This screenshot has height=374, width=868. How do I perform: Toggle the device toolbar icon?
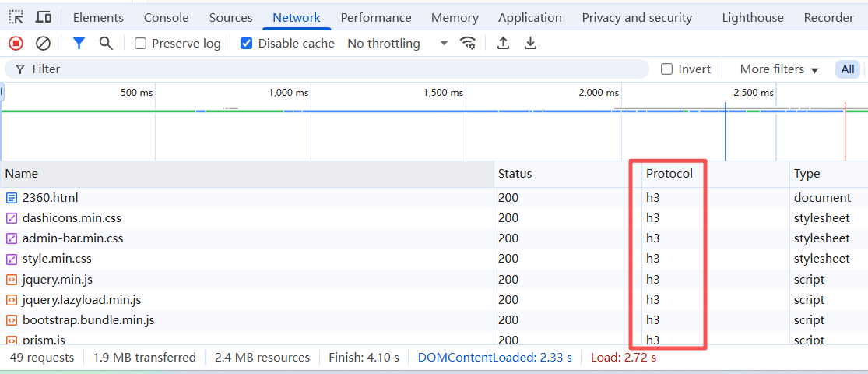(x=43, y=17)
